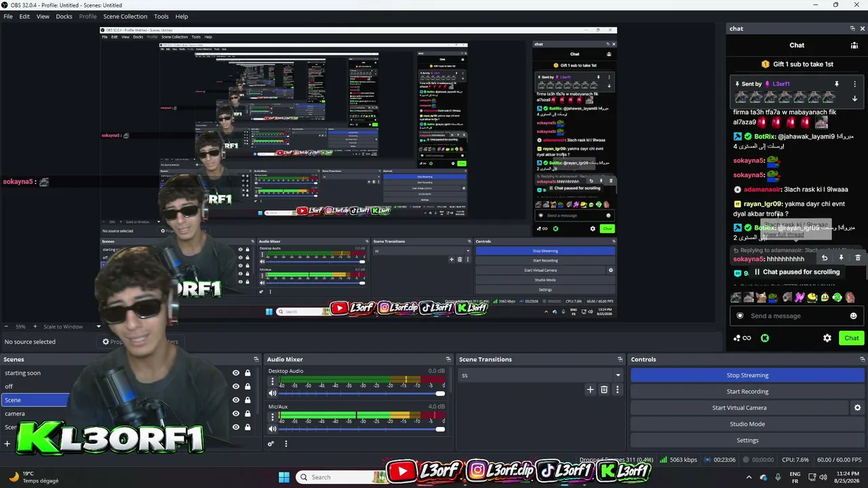Delete the hovered sokayna5 chat message

click(858, 258)
